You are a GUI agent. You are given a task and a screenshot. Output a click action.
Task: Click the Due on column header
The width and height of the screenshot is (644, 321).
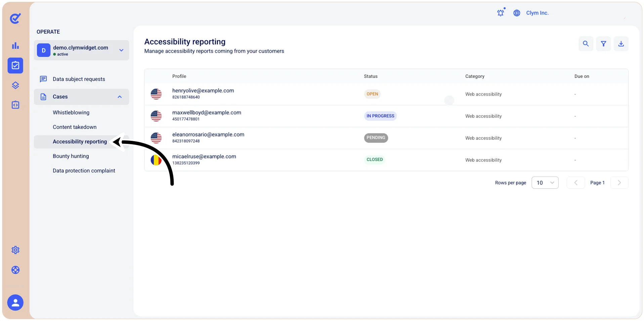coord(582,76)
